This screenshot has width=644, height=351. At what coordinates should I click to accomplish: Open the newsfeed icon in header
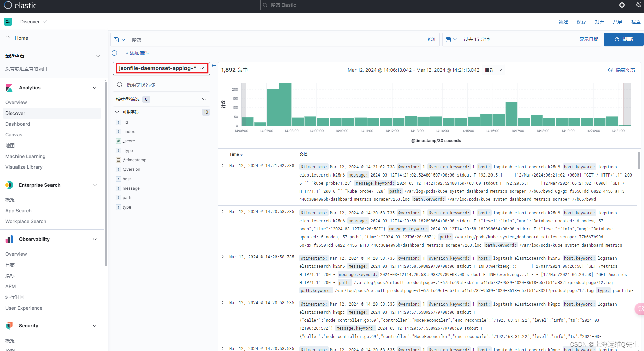(x=638, y=5)
